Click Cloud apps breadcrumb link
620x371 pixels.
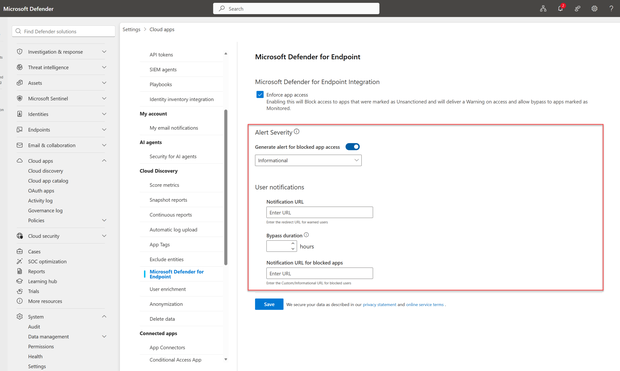162,29
